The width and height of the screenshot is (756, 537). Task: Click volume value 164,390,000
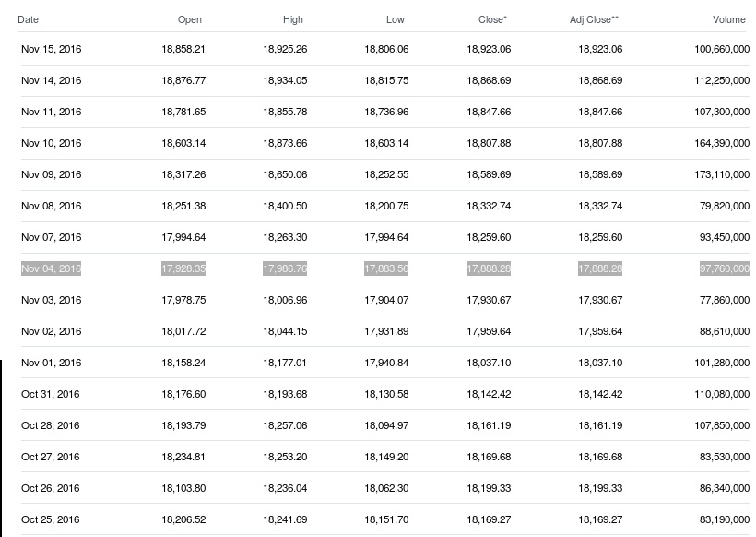(721, 143)
